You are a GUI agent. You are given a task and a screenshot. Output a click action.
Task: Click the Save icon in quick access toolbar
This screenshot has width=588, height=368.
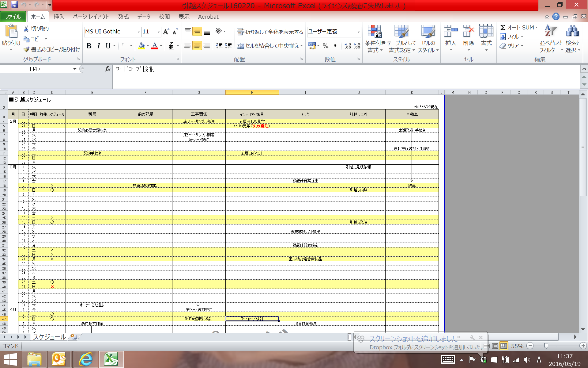(x=14, y=5)
